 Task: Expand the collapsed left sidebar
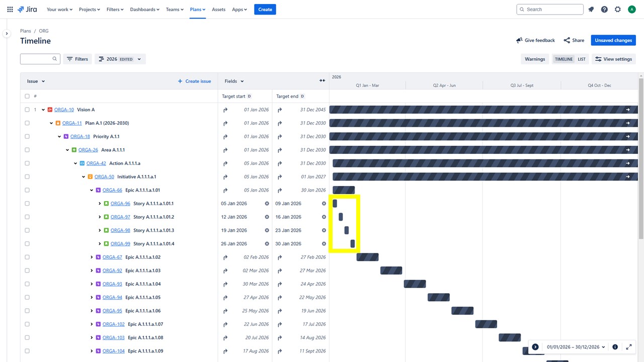7,34
